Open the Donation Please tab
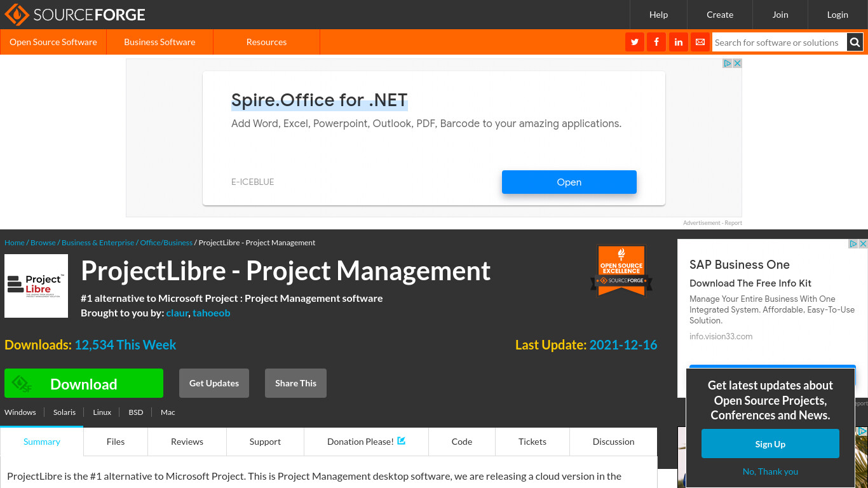The height and width of the screenshot is (488, 868). pos(366,442)
